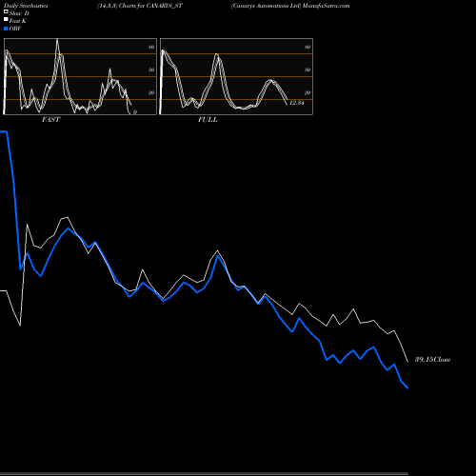Select the "Fast K" legend label

(18, 21)
